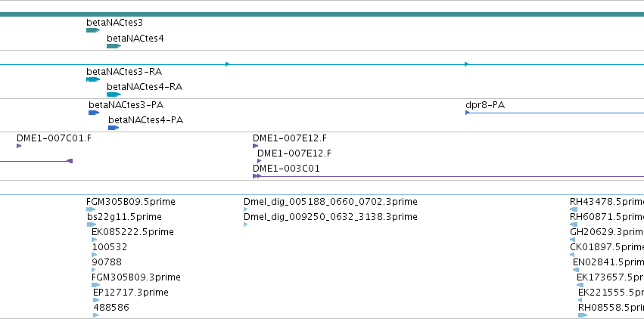Click the Dmel_dig_009250_0632_3138.3prime feature
Image resolution: width=644 pixels, height=319 pixels.
[x=331, y=217]
